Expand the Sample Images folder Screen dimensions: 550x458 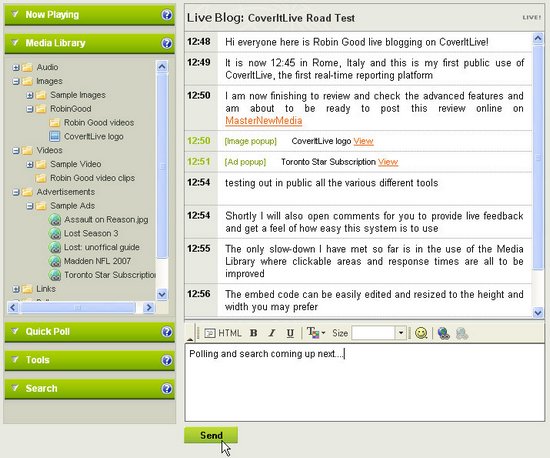pos(30,95)
